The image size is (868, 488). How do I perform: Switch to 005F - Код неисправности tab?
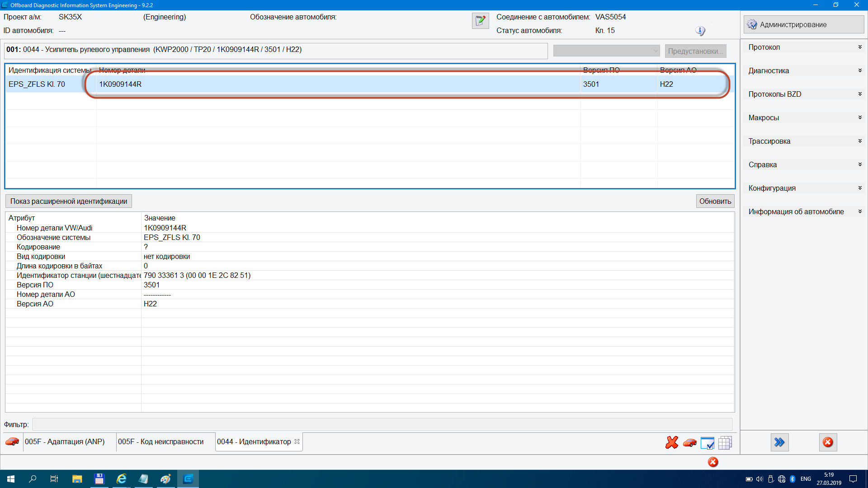(x=160, y=441)
